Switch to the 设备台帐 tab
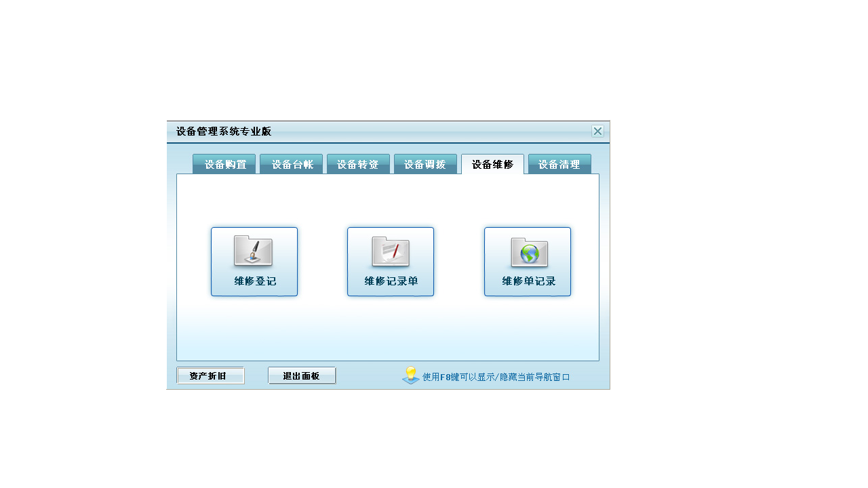Screen dimensions: 868x488 (x=291, y=163)
